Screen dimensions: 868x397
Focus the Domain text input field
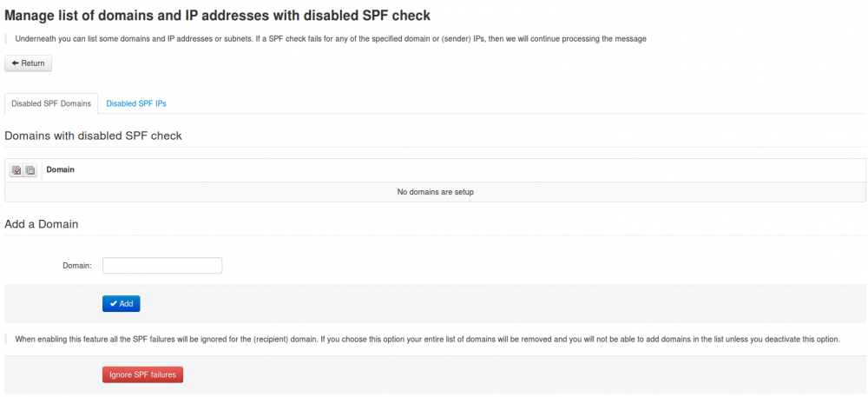click(162, 266)
